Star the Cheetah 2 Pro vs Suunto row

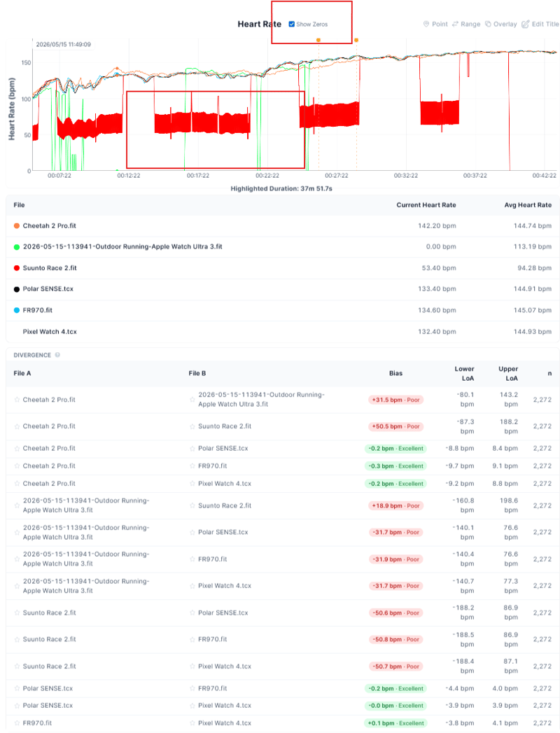pyautogui.click(x=17, y=426)
